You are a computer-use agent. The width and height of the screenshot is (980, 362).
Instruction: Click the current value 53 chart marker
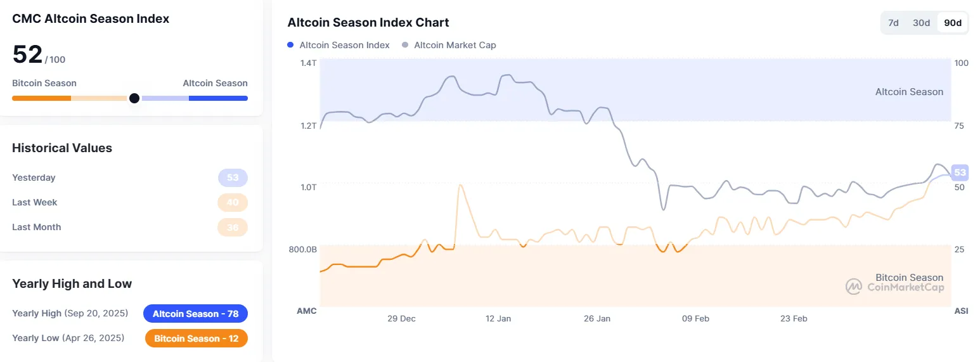(960, 172)
